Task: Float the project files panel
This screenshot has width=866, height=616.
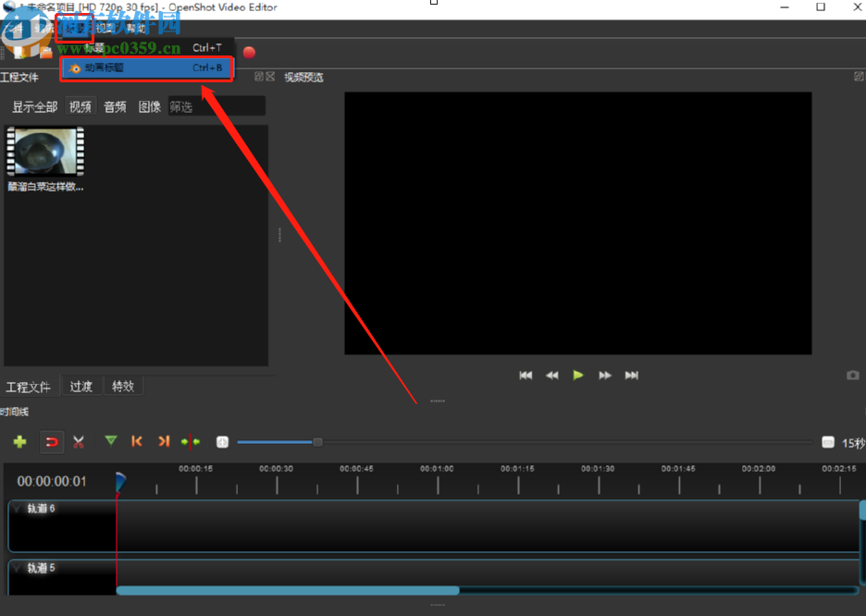Action: 259,77
